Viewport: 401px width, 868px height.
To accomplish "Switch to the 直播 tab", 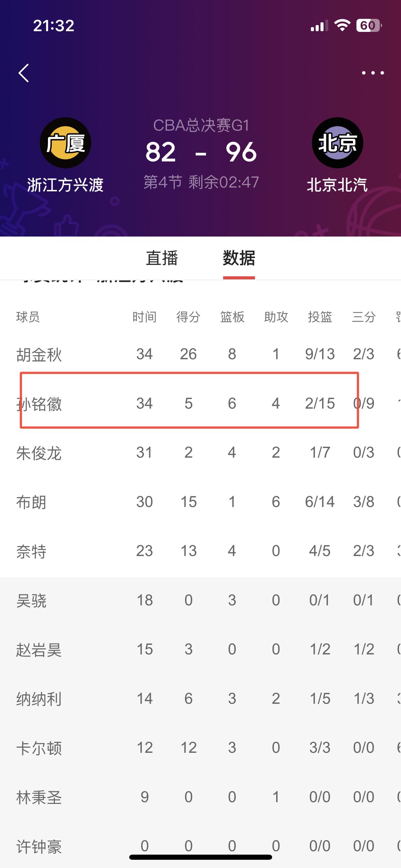I will (162, 258).
